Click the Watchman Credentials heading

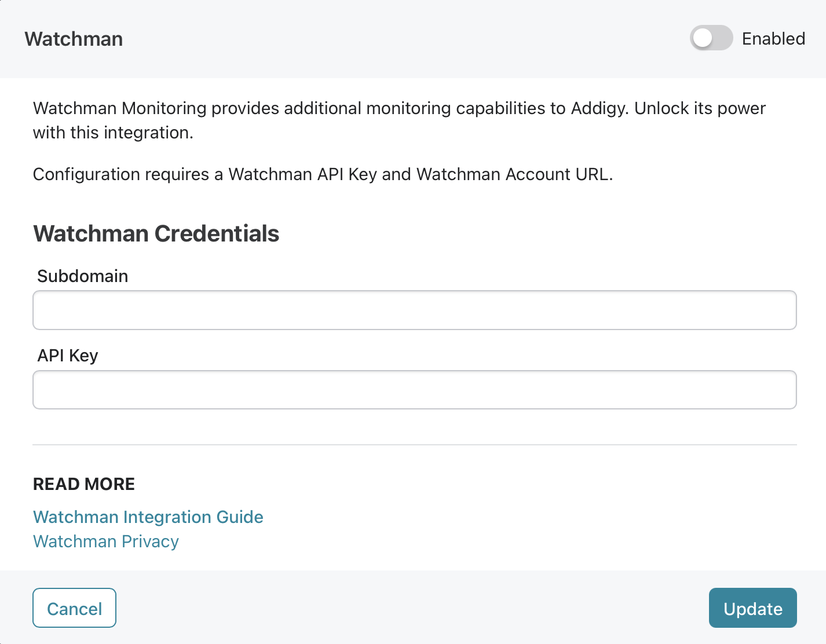[x=156, y=233]
